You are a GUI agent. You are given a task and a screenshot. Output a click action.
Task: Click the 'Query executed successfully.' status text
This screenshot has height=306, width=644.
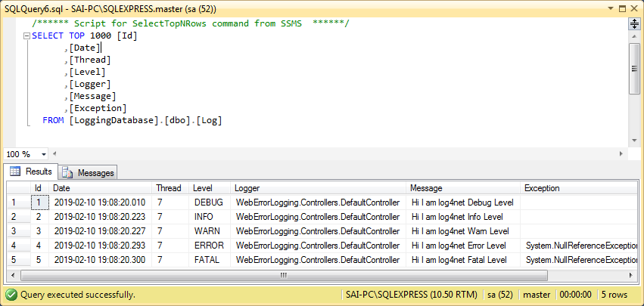(78, 295)
